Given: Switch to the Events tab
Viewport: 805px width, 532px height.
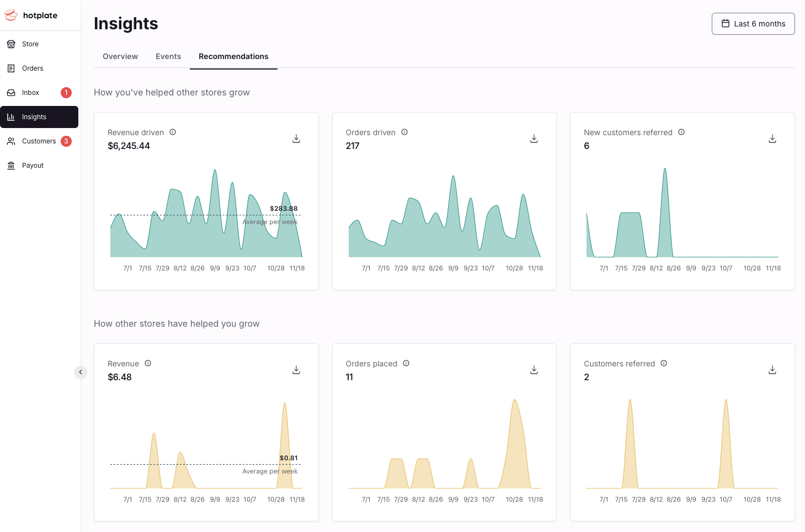Looking at the screenshot, I should coord(168,56).
